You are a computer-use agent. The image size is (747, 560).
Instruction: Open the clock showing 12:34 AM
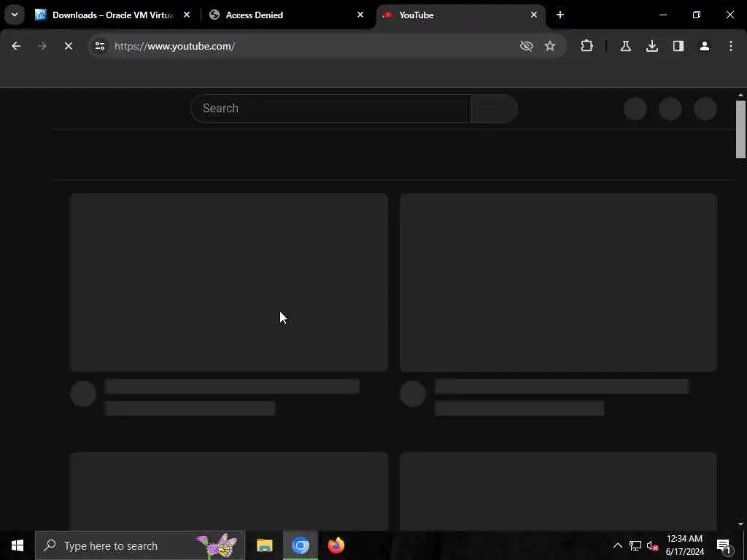(x=684, y=545)
